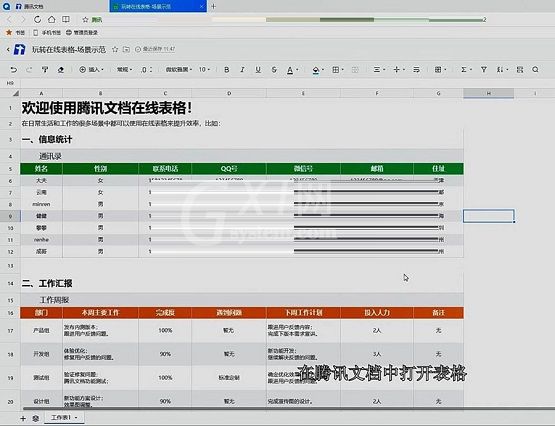
Task: Go back using arrow left of document logo
Action: [8, 50]
